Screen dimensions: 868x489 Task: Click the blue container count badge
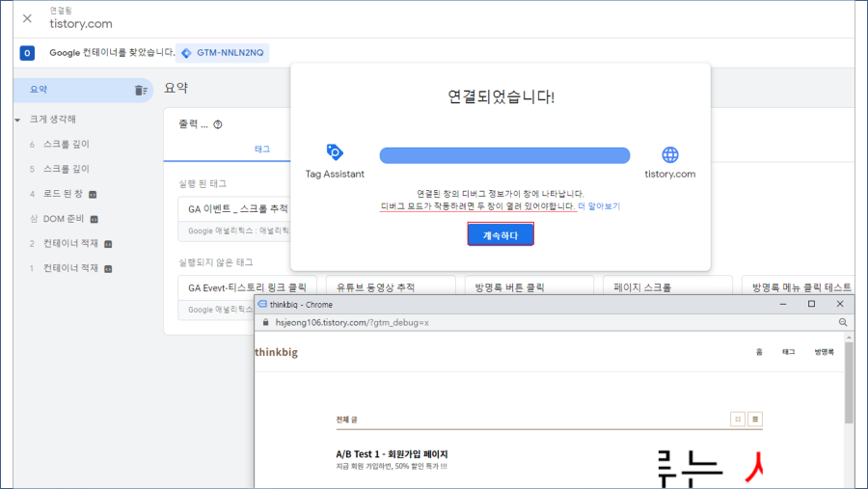(x=27, y=53)
